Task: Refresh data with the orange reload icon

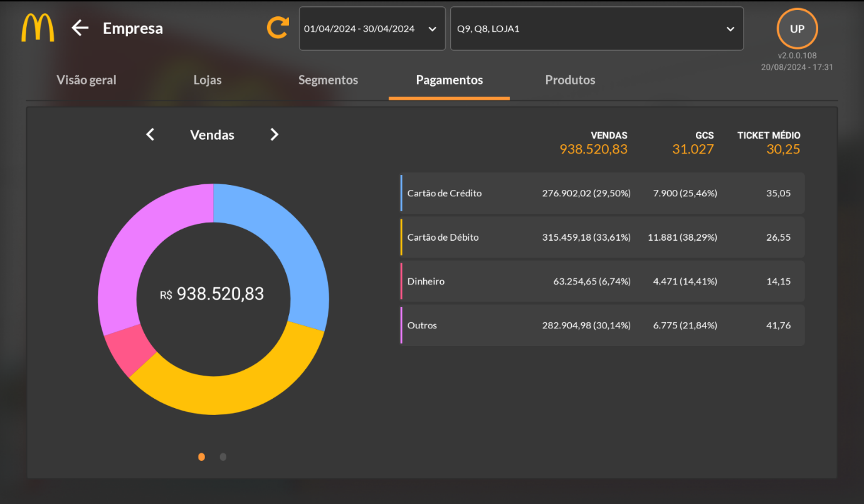Action: coord(278,28)
